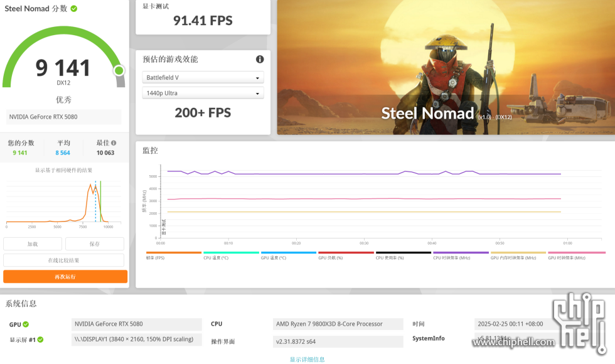This screenshot has width=615, height=364.
Task: Click the v2.31.8372 s64 version field
Action: click(x=338, y=341)
